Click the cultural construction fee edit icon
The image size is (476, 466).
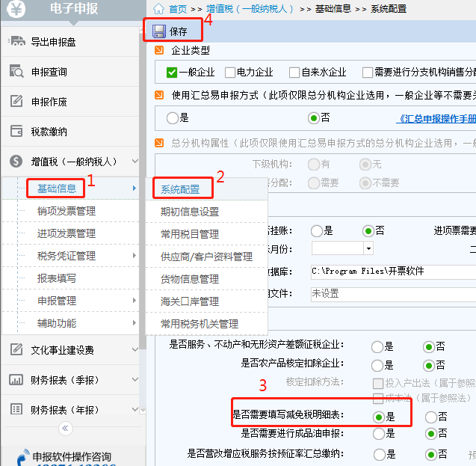16,349
